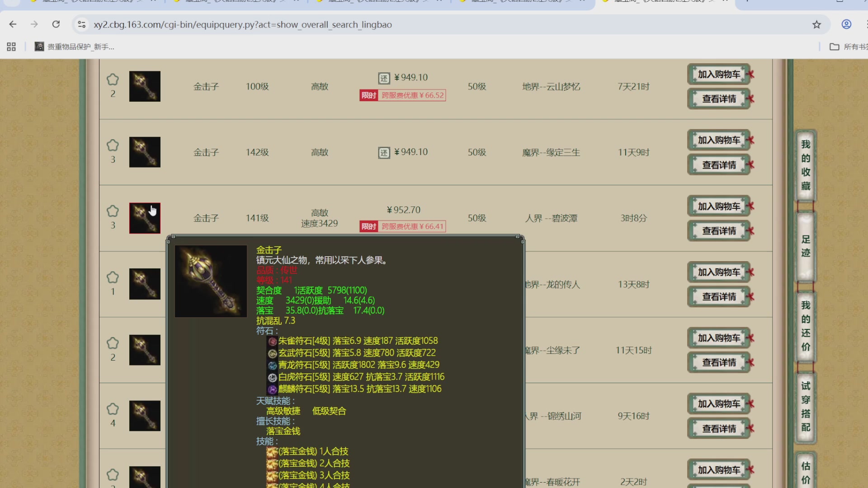Click the 金击子 item thumbnail in the tooltip
The height and width of the screenshot is (488, 868).
210,280
